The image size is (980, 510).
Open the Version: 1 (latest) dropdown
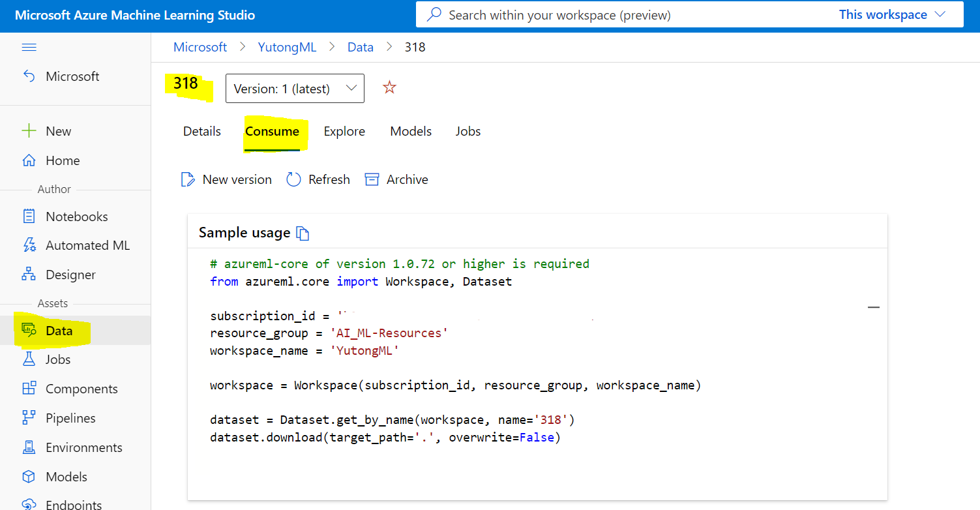295,88
